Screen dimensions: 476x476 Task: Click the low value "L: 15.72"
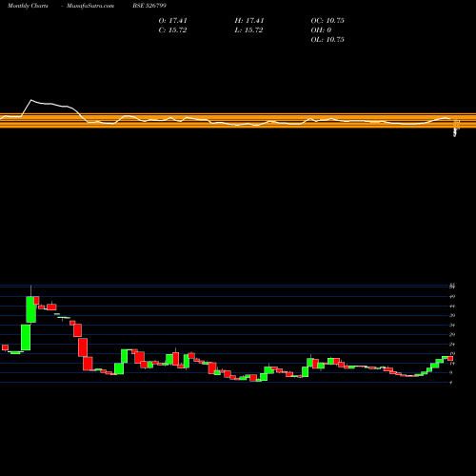[248, 30]
